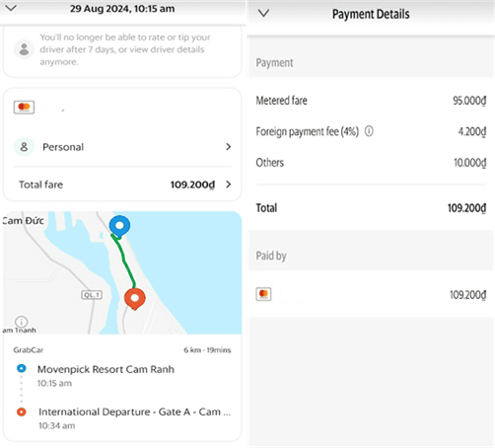Click the Foreign payment fee (4%) label
This screenshot has width=495, height=448.
click(308, 131)
